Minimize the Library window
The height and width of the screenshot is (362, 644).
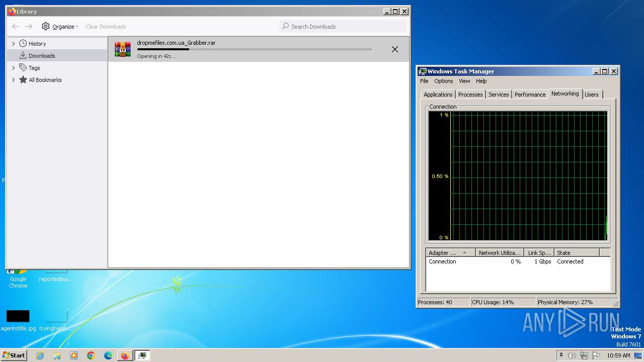tap(386, 12)
